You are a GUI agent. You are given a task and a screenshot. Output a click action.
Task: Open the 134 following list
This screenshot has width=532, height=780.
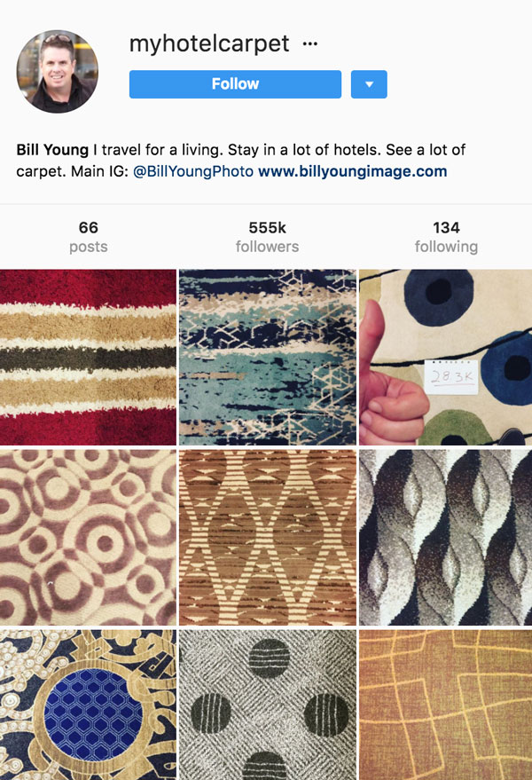(x=446, y=237)
